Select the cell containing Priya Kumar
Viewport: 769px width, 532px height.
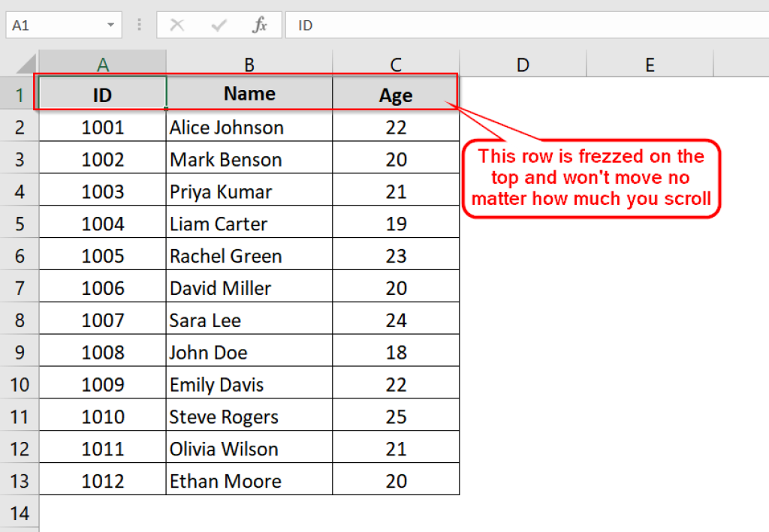pyautogui.click(x=249, y=191)
